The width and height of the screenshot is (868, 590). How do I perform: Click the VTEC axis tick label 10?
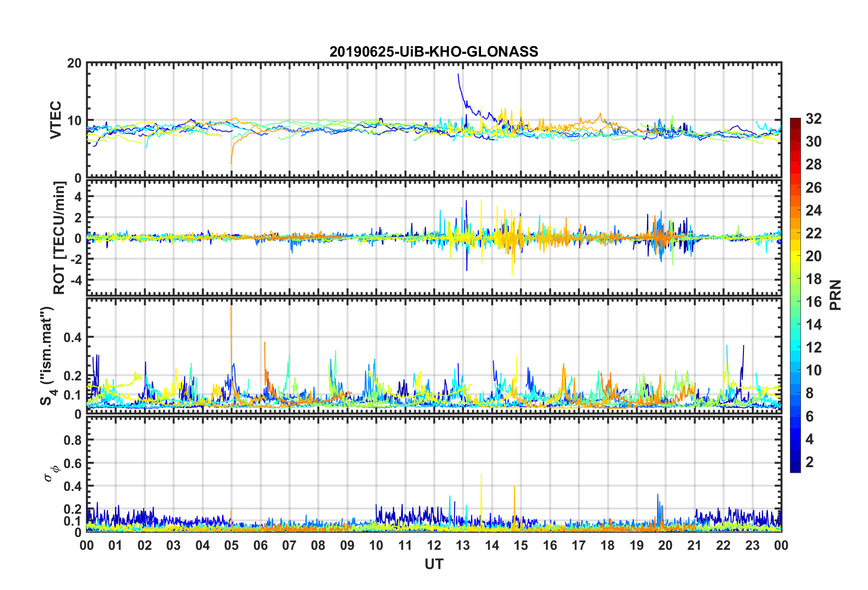74,121
